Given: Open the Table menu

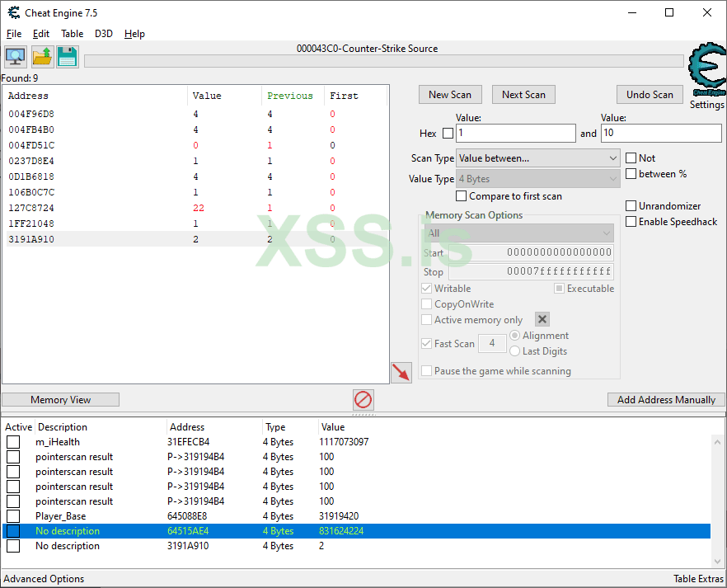Looking at the screenshot, I should click(x=73, y=34).
